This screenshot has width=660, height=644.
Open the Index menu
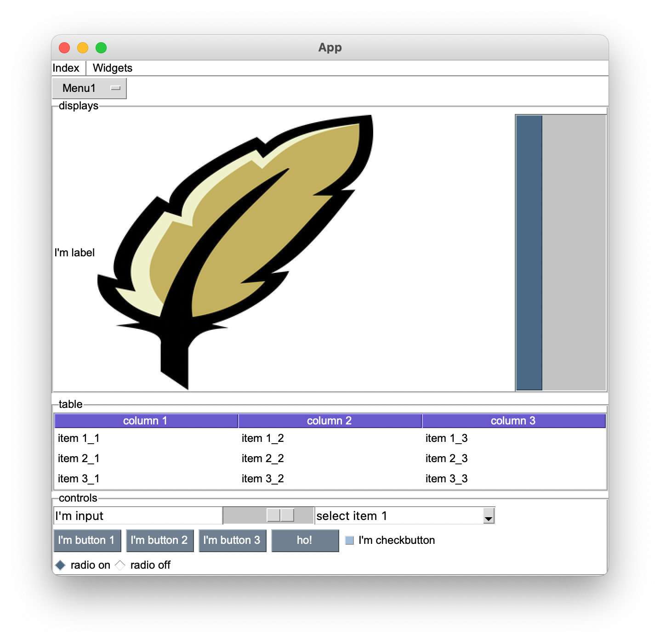(66, 68)
